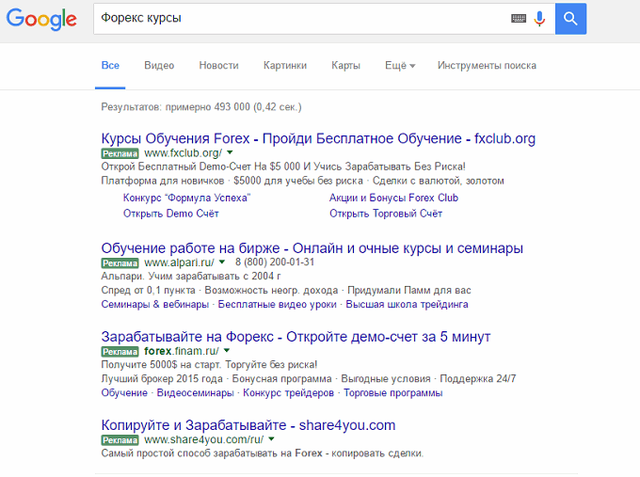Click text 'Лучший брокер 2015 года'

click(162, 379)
